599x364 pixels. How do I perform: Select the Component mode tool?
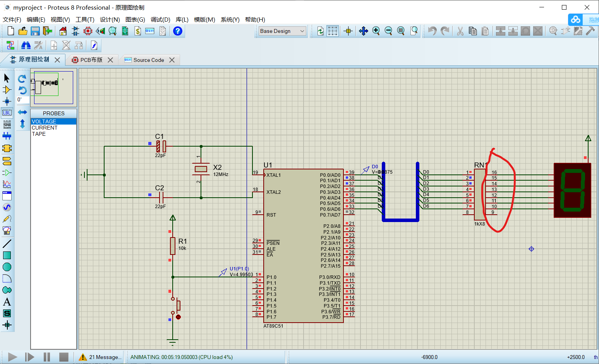tap(7, 90)
